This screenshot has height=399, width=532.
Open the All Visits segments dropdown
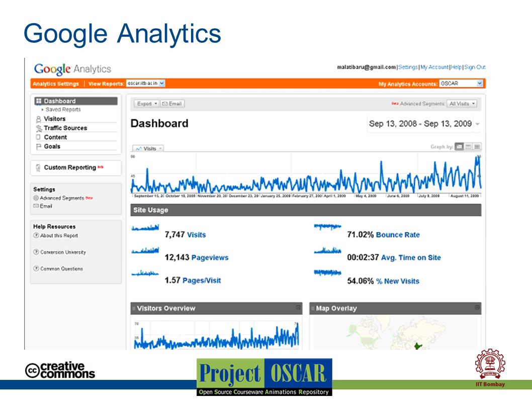coord(462,104)
